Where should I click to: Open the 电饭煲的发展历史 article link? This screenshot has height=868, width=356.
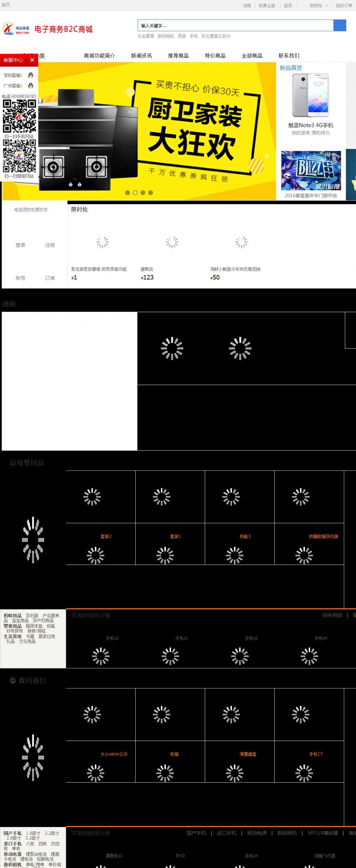point(31,210)
